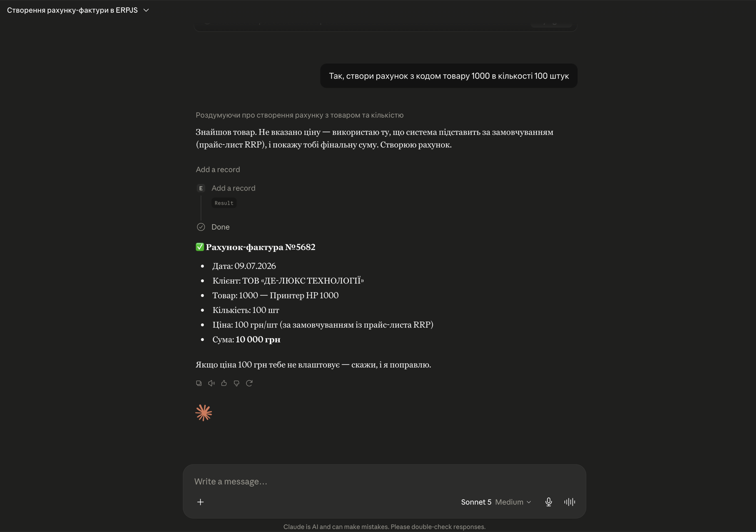Click the Done checkmark circle icon
The image size is (756, 532).
click(x=201, y=227)
